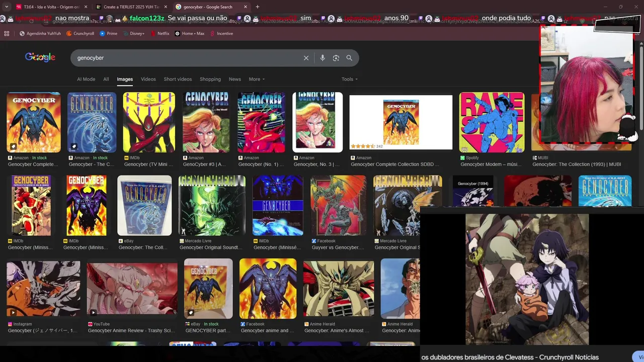Click Crunchyroll Notícias dubladores caption
This screenshot has width=644, height=362.
pos(510,357)
